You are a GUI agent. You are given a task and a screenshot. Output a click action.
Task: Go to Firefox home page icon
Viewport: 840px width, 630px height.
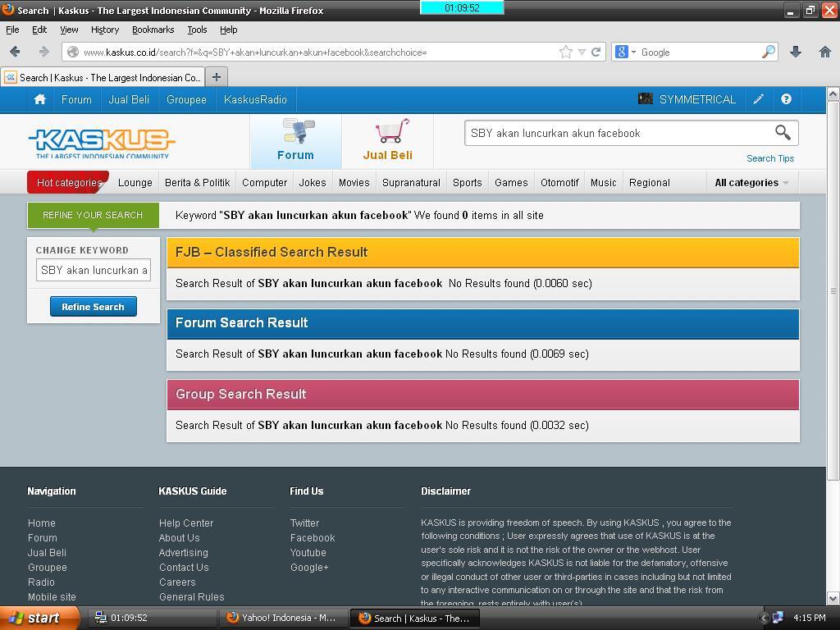point(825,52)
